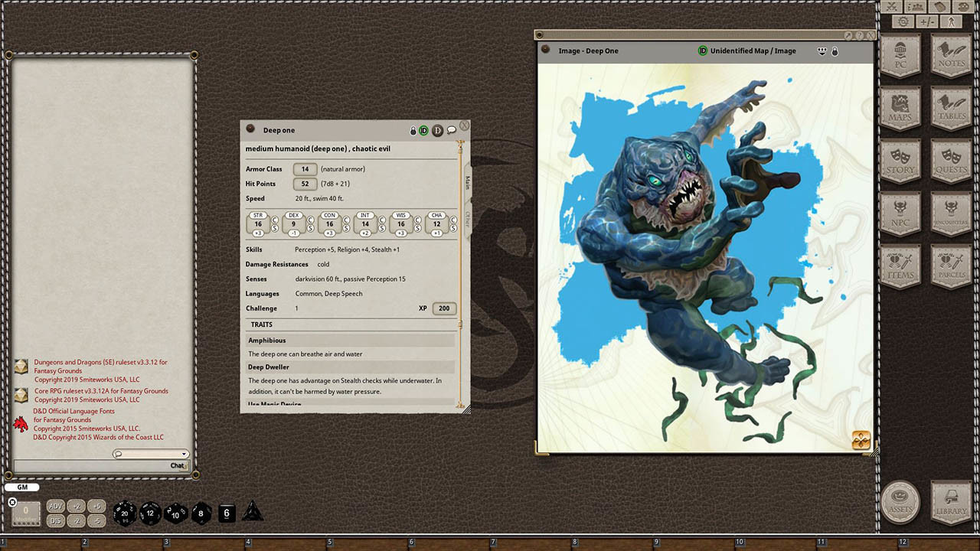Open the Party Sheet icon
The height and width of the screenshot is (551, 980).
click(x=916, y=8)
